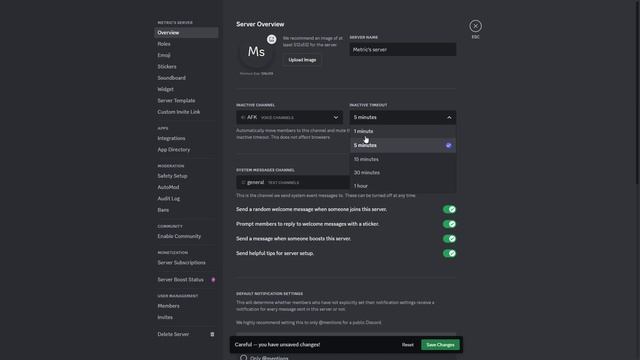Toggle message when someone boosts server
Viewport: 640px width, 360px height.
(x=449, y=239)
